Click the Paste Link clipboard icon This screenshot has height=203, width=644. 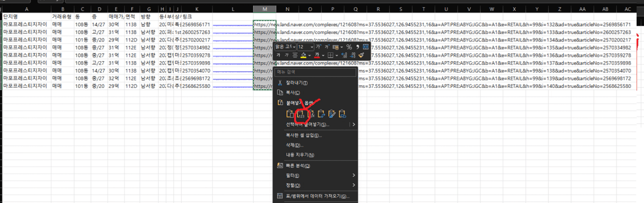[342, 114]
